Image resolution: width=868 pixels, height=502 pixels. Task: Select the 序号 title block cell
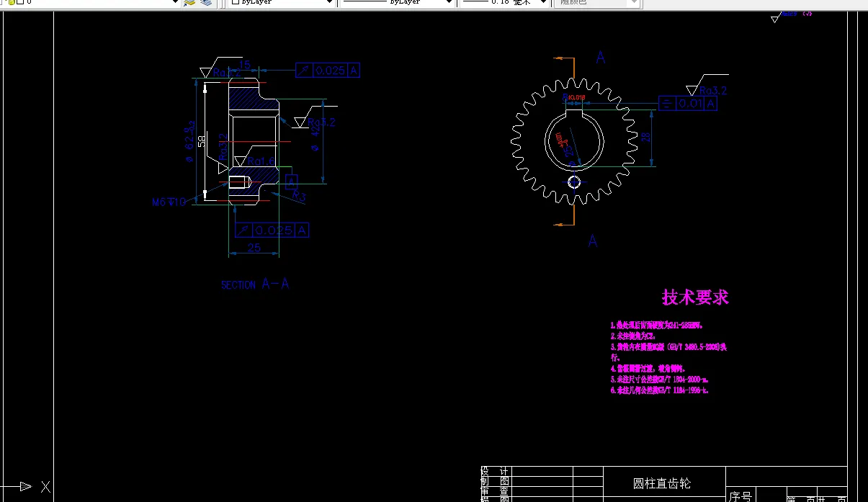[740, 496]
